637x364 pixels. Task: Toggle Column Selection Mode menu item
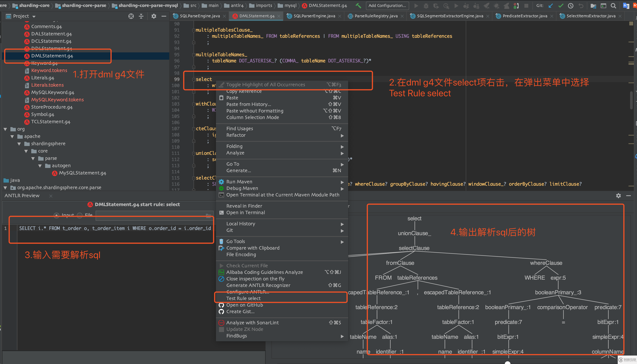(x=282, y=117)
